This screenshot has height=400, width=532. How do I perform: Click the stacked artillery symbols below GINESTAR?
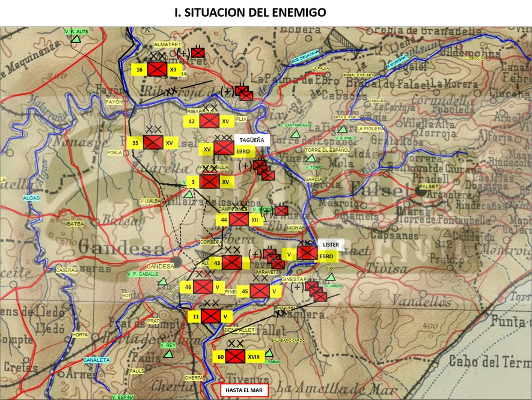click(x=316, y=291)
